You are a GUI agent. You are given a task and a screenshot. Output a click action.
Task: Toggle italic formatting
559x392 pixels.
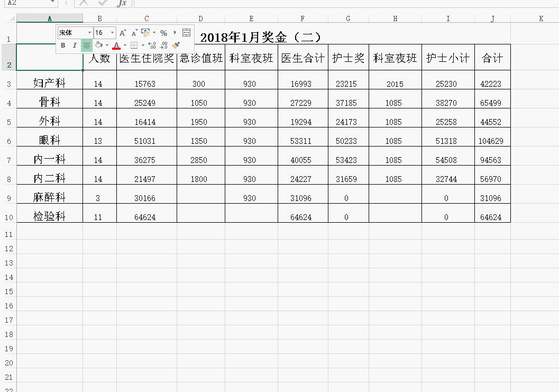coord(75,45)
